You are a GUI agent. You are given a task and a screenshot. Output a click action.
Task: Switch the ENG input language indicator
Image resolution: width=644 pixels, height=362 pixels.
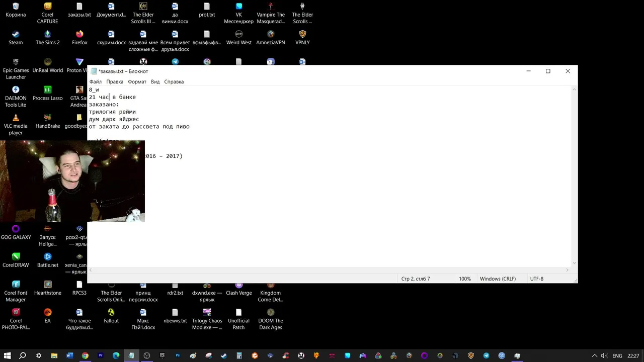click(x=617, y=355)
